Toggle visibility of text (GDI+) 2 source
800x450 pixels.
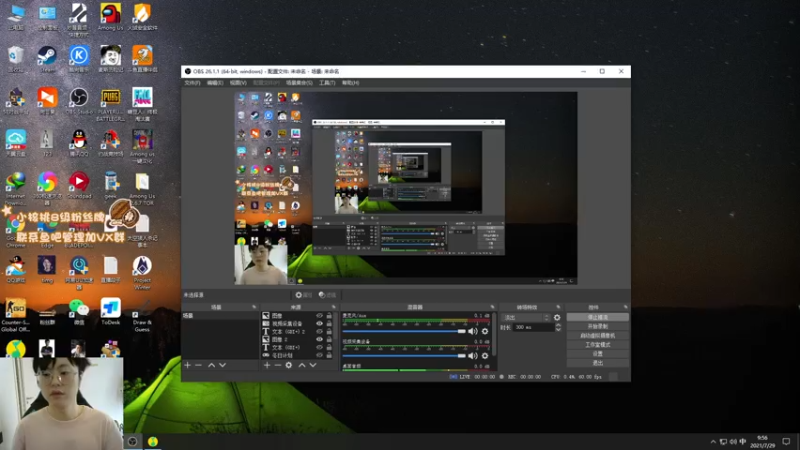pos(319,332)
